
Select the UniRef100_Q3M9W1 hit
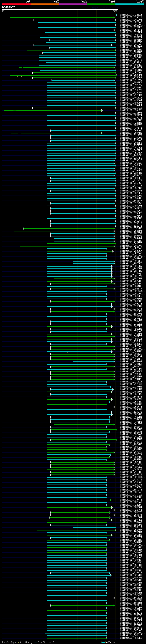click(131, 138)
